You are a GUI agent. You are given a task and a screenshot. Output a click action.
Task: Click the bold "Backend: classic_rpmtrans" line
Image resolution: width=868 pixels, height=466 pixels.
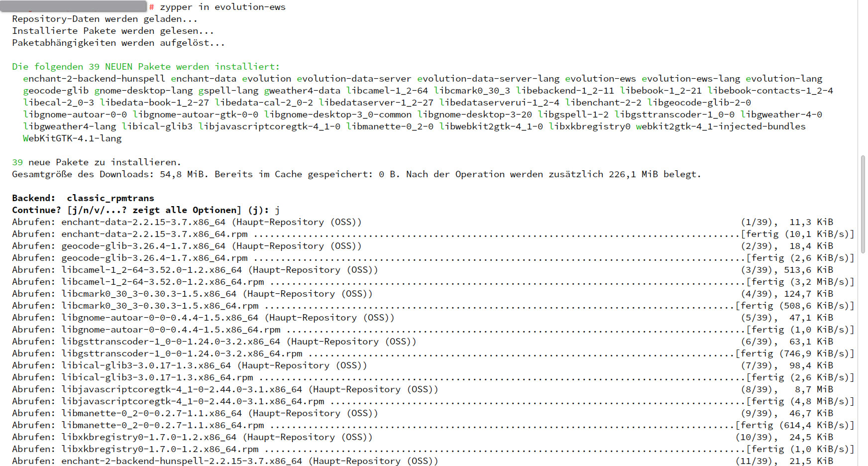click(83, 198)
